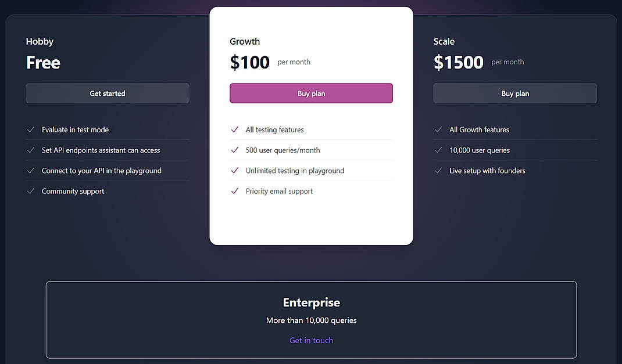Viewport: 622px width, 364px height.
Task: Click the checkmark beside Evaluate in test mode
Action: (30, 129)
